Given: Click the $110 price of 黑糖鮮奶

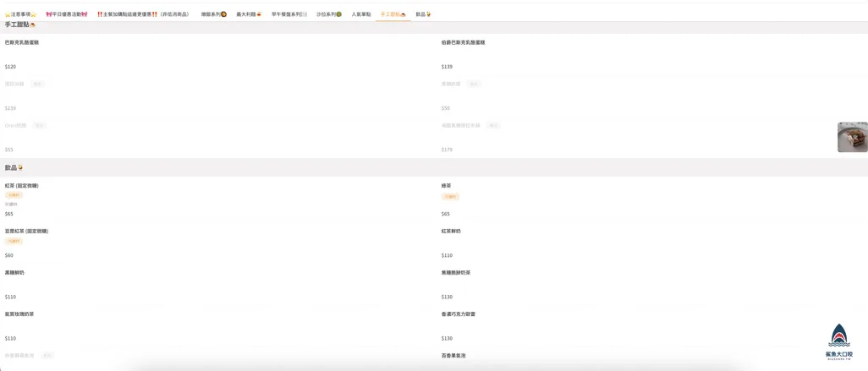Looking at the screenshot, I should point(10,297).
